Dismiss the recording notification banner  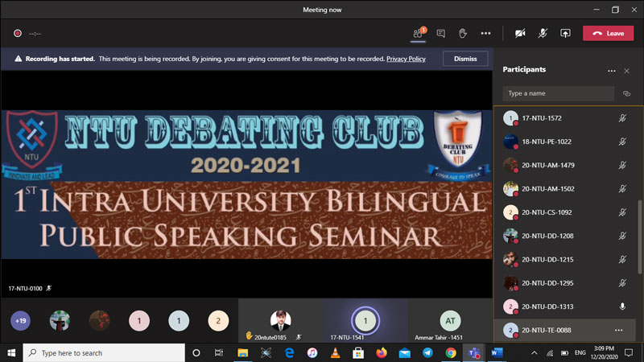pos(464,59)
